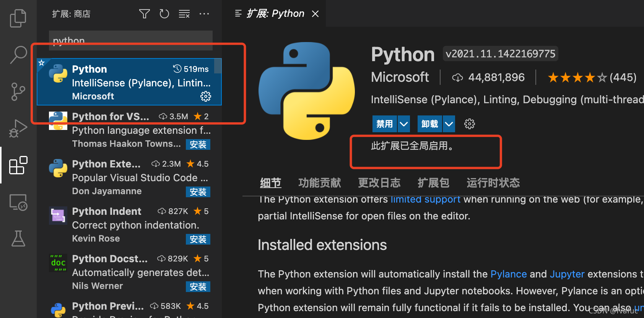Open the 'limited support' link

click(425, 200)
